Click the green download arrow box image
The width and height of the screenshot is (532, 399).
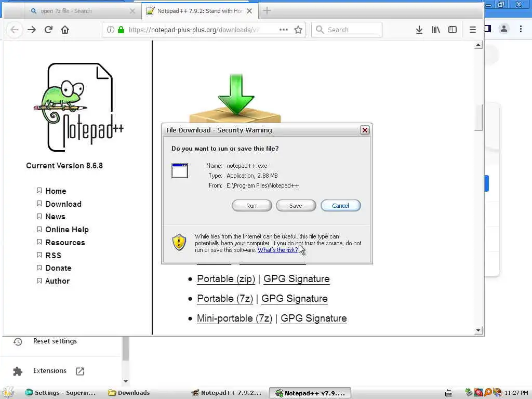click(x=235, y=98)
